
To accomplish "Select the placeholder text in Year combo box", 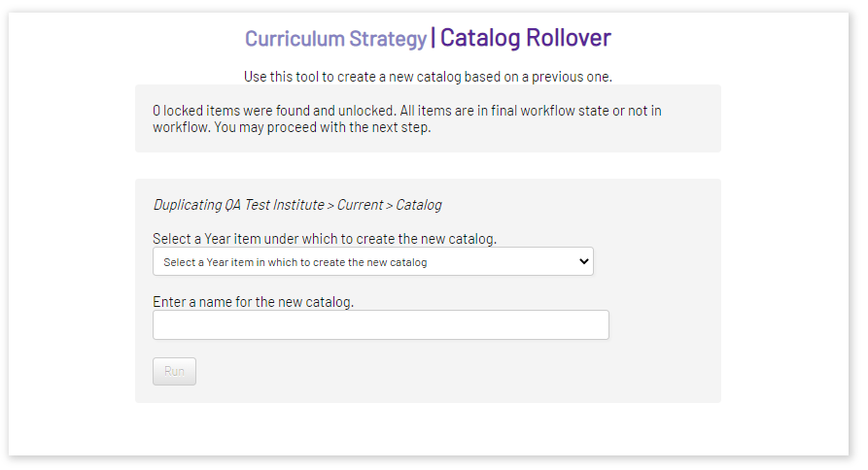I will tap(295, 262).
